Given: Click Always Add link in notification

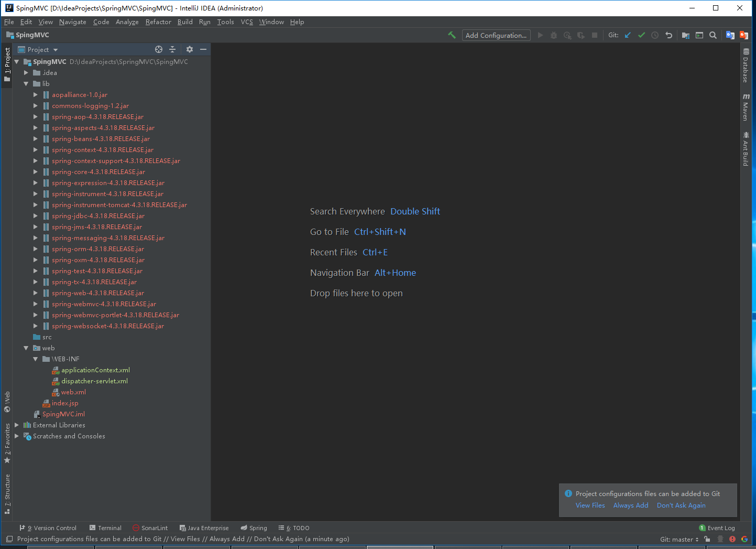Looking at the screenshot, I should 631,505.
